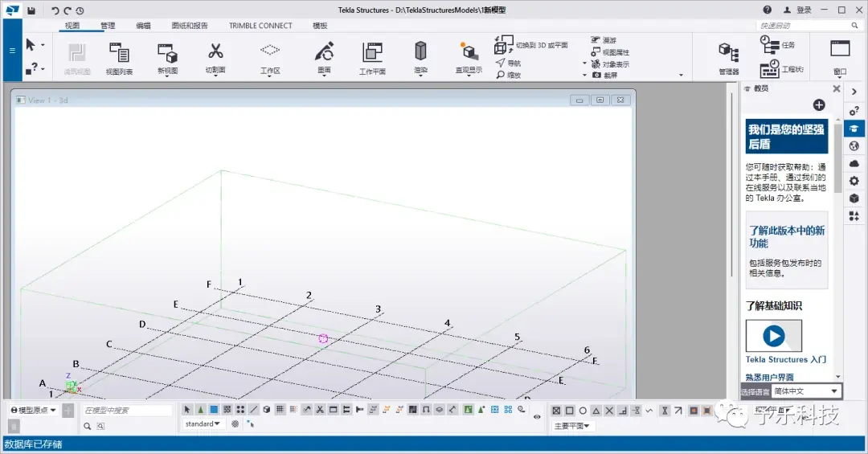Viewport: 868px width, 454px height.
Task: Open the 视图列表 view list
Action: (x=119, y=58)
